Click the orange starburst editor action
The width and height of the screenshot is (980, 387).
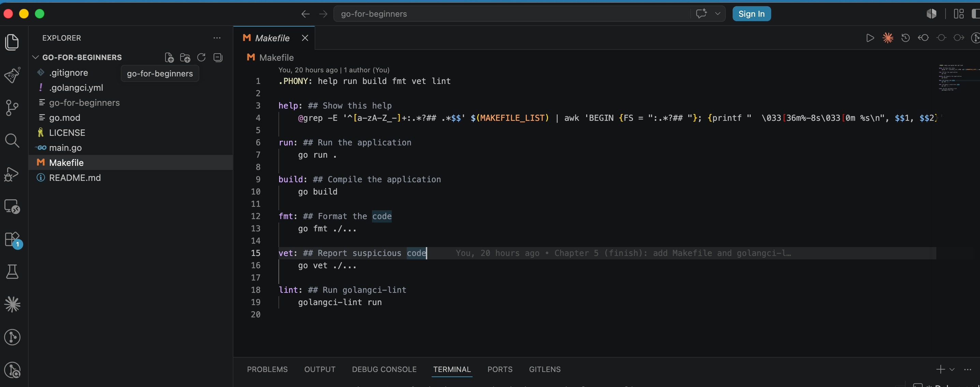tap(888, 38)
